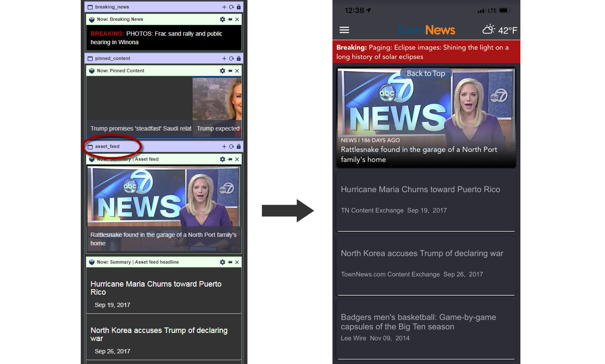Pin the Now: Pinned Content block

pyautogui.click(x=230, y=71)
